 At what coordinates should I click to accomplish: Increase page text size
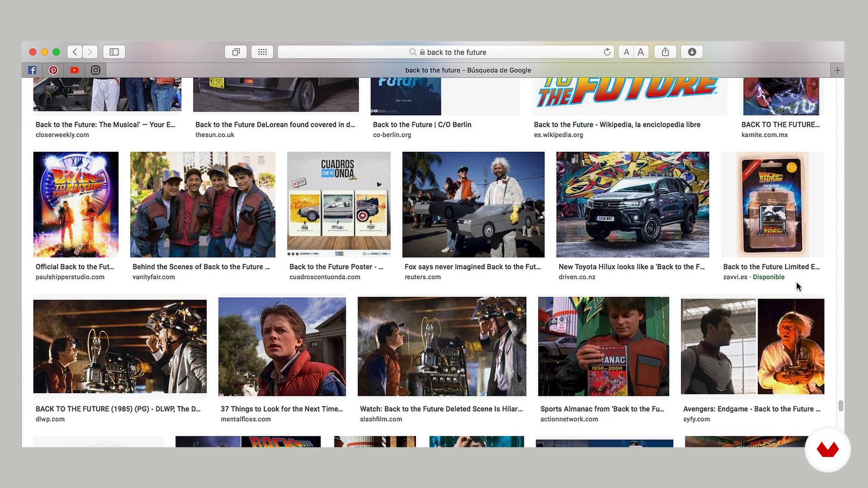click(x=641, y=52)
